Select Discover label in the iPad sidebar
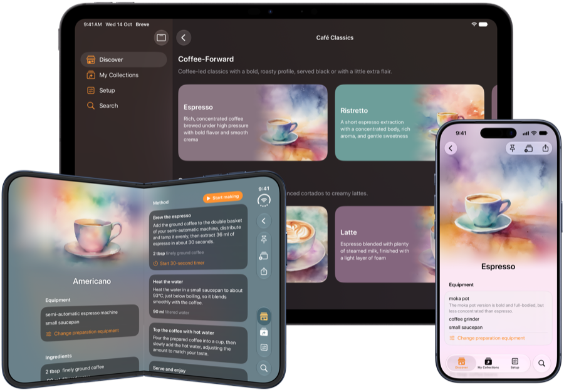Viewport: 564px width, 392px height. click(111, 59)
